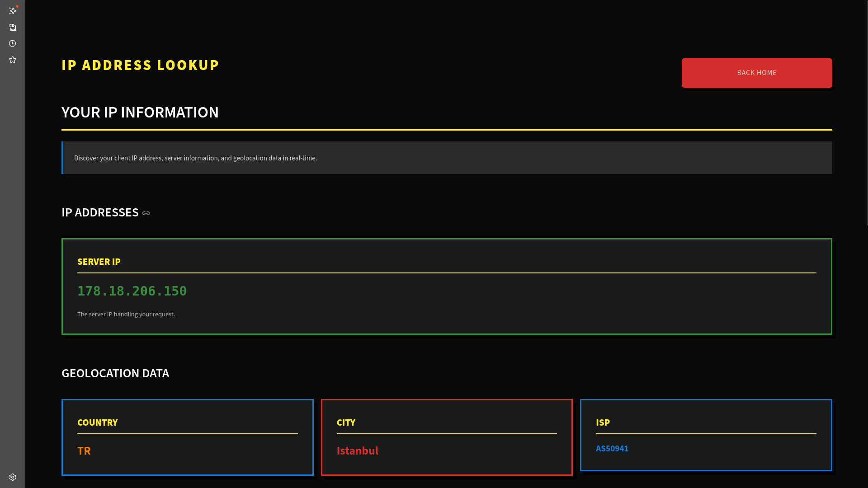
Task: Select the server IP address 178.18.206.150
Action: tap(132, 291)
